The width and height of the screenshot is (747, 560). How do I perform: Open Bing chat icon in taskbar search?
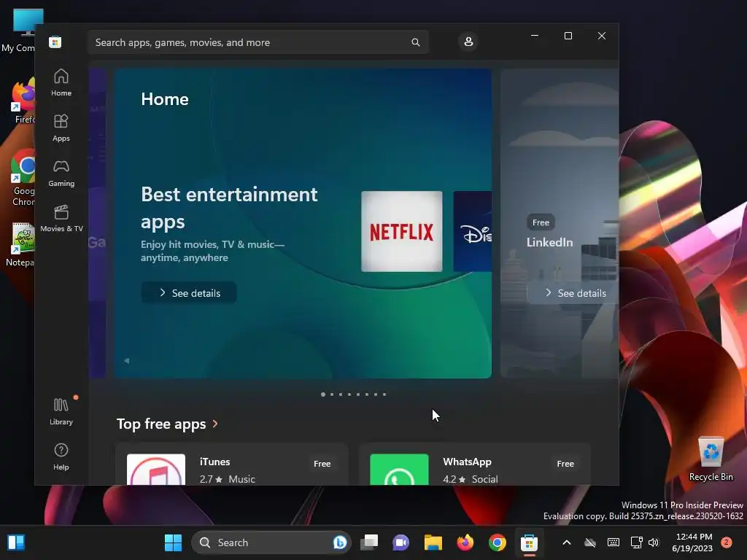(x=340, y=542)
